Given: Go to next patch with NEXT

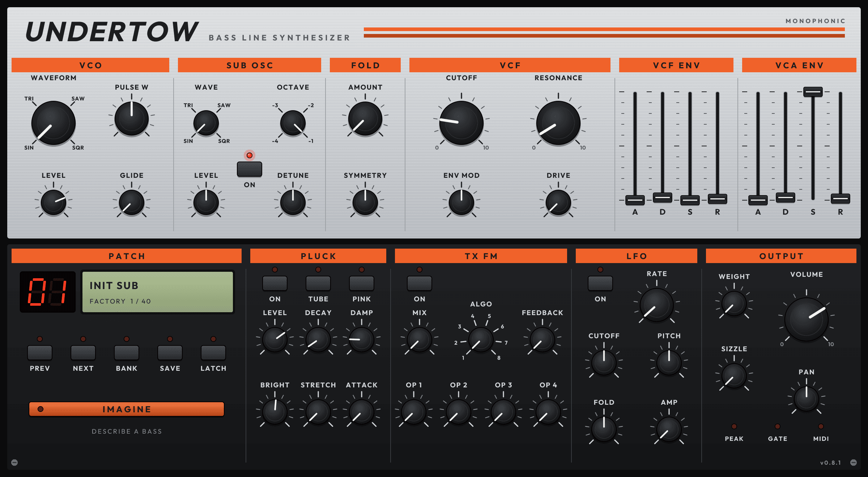Looking at the screenshot, I should (83, 353).
